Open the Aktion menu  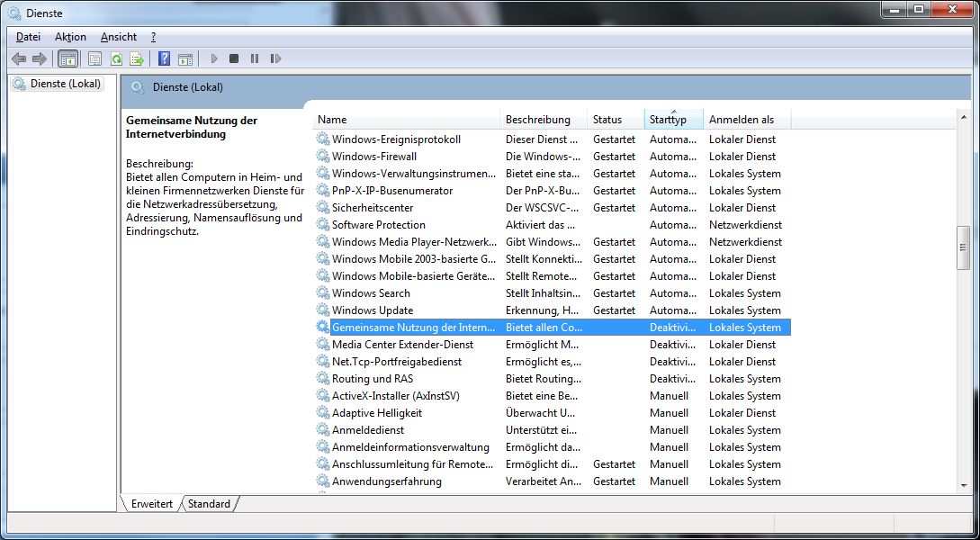[x=70, y=37]
